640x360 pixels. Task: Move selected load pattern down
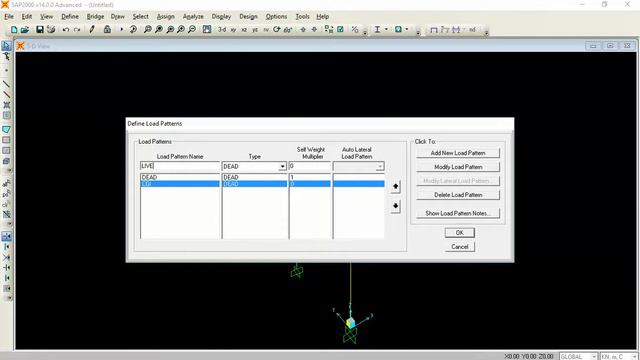click(x=395, y=206)
